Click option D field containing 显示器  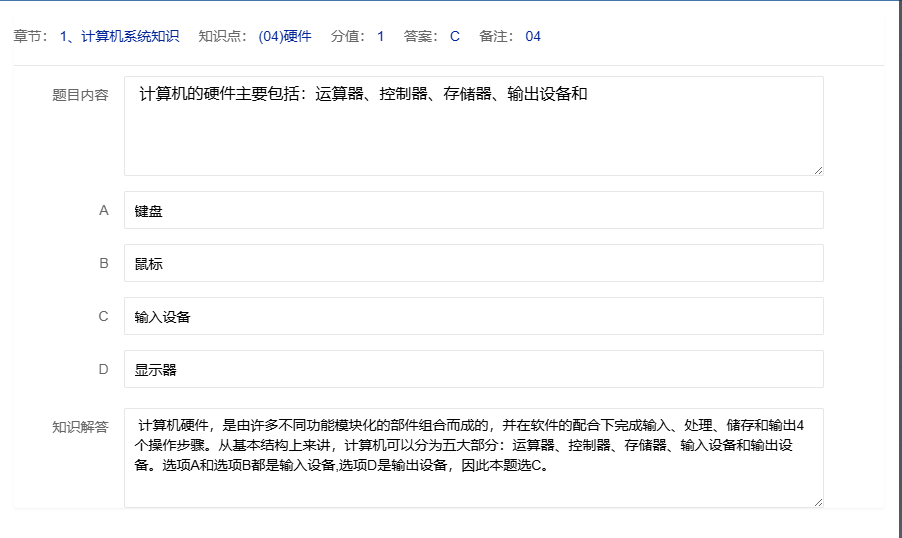tap(473, 370)
